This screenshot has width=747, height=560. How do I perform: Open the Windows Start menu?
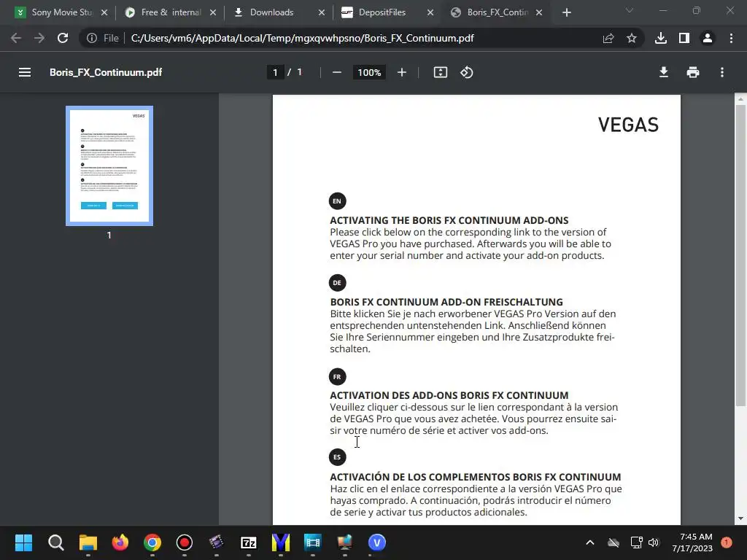coord(23,542)
